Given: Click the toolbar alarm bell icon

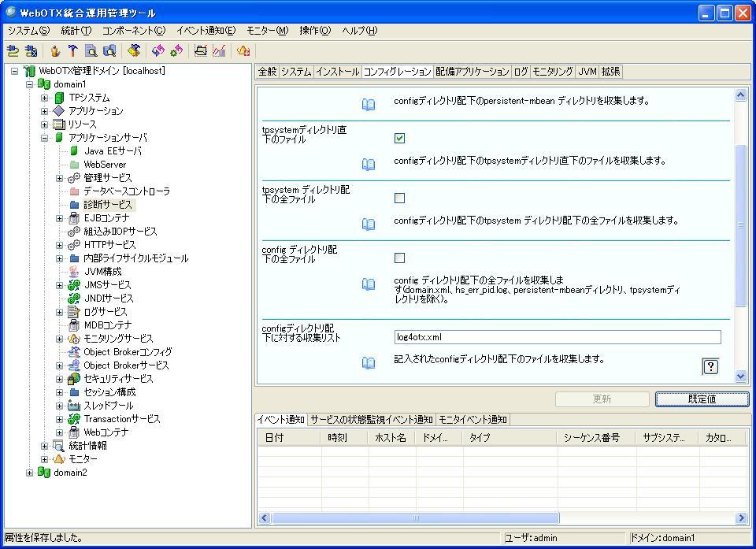Looking at the screenshot, I should tap(243, 51).
